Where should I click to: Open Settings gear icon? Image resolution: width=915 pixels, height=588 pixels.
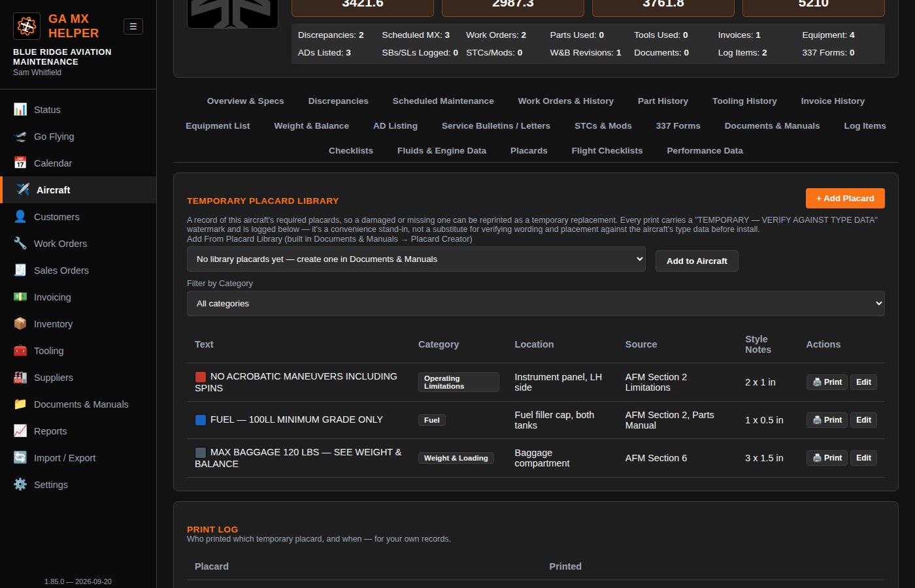point(20,484)
